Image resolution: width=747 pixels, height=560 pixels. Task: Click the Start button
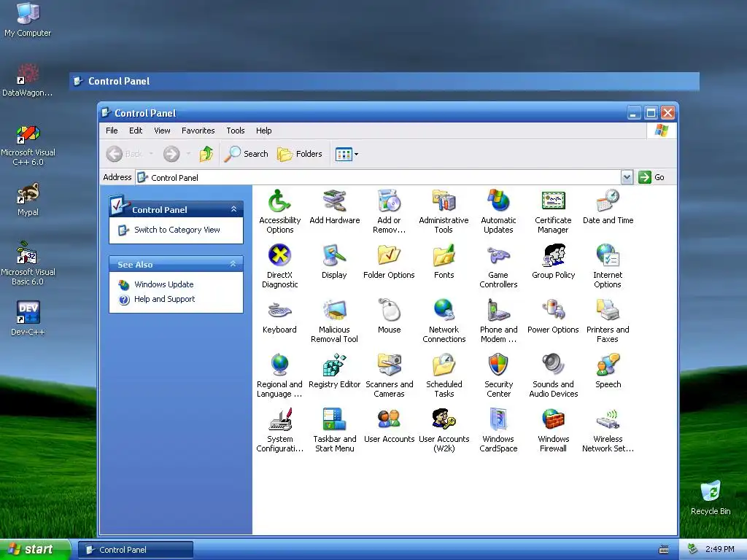(x=35, y=550)
